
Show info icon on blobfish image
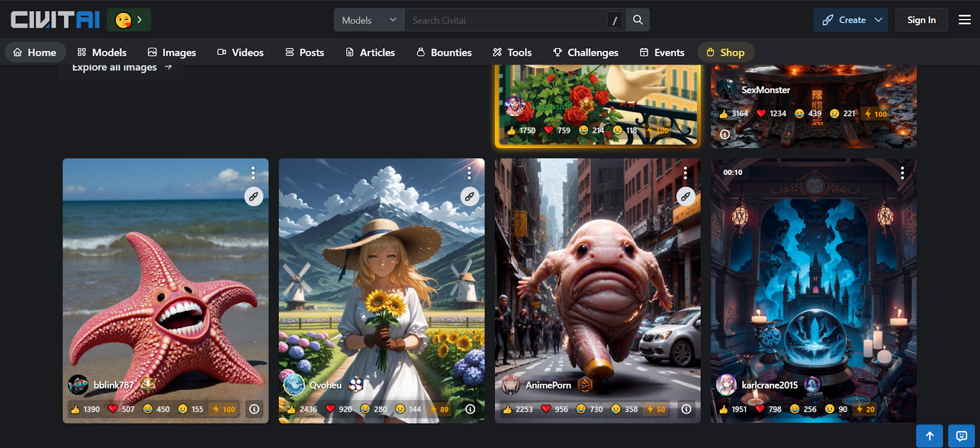pyautogui.click(x=686, y=409)
